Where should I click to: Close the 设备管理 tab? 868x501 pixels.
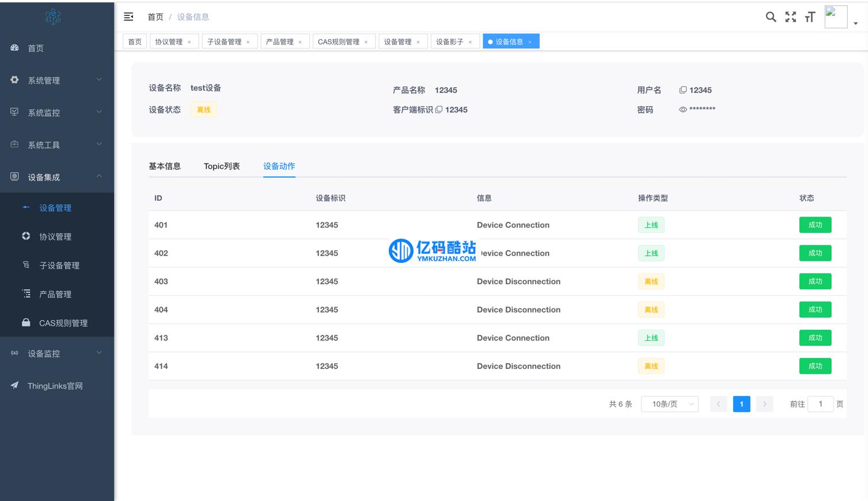click(x=418, y=42)
